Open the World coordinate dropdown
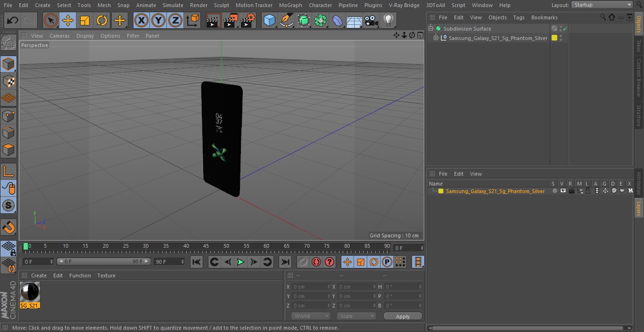 pyautogui.click(x=311, y=316)
